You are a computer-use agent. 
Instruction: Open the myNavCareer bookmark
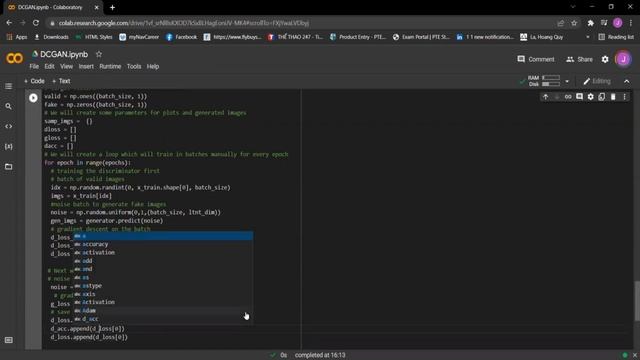point(139,37)
